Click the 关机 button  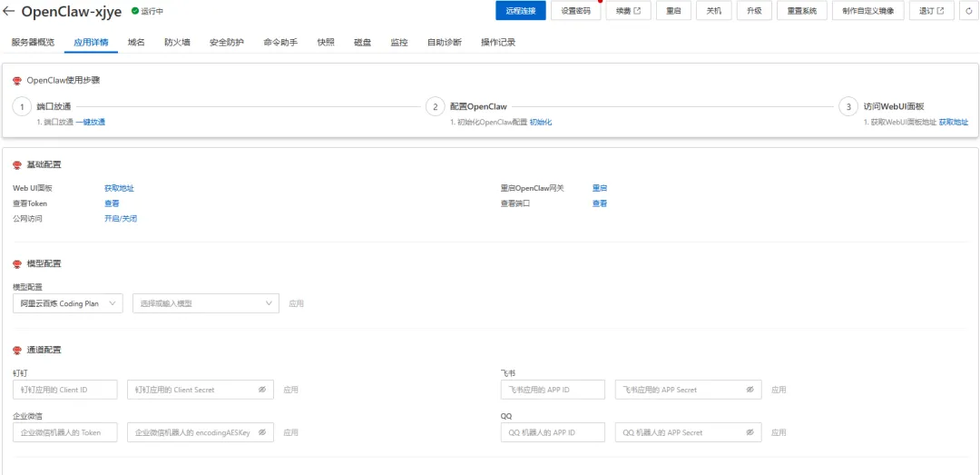[x=714, y=11]
